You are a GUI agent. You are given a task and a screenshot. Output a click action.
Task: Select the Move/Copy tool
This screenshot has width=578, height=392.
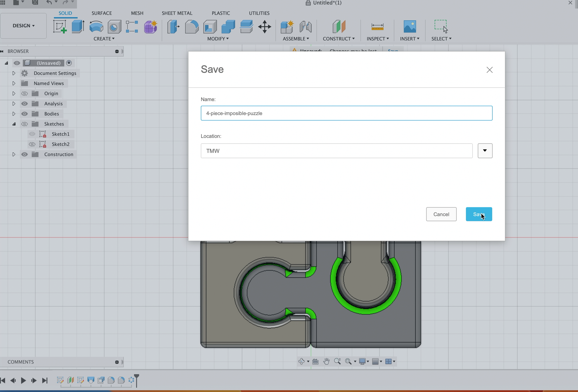coord(264,27)
